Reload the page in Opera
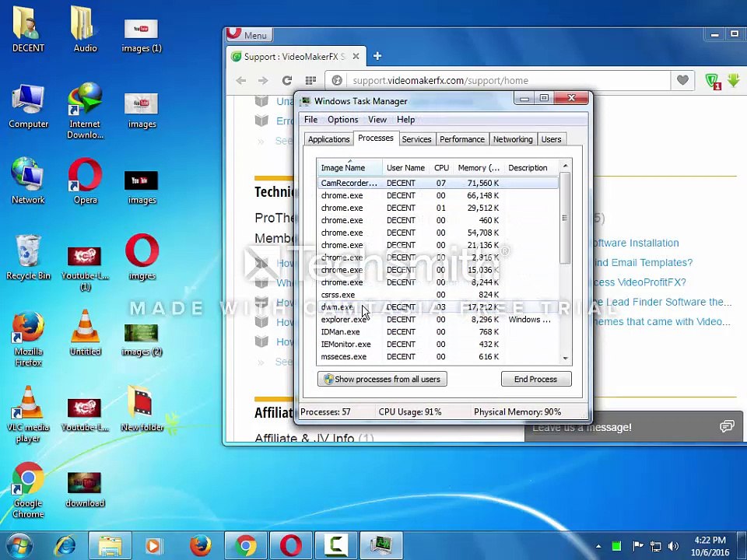747x560 pixels. pyautogui.click(x=286, y=80)
